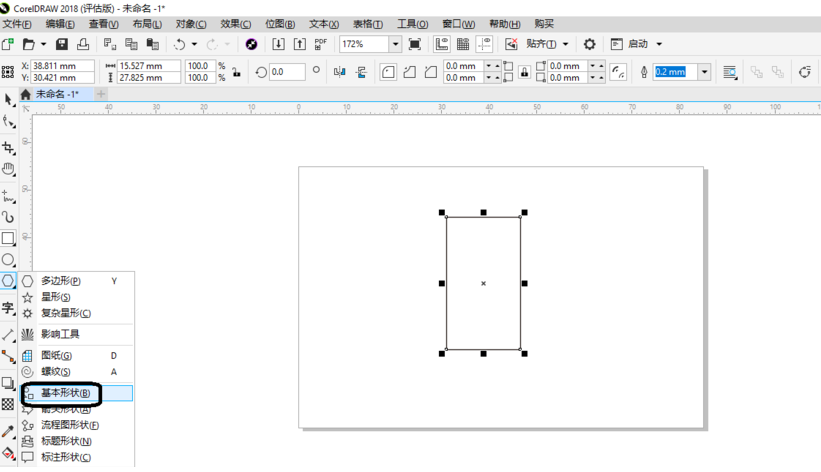Open the Options gear icon
821x472 pixels.
click(x=589, y=44)
